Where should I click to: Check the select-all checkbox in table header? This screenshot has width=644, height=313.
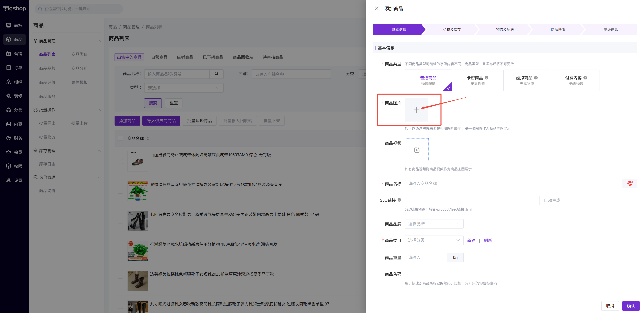coord(121,138)
